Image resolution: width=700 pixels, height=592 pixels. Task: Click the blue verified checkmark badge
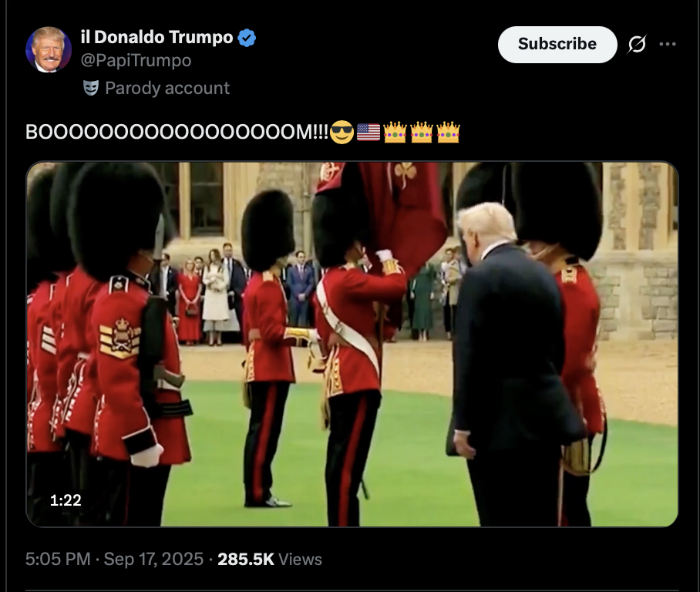(x=247, y=38)
